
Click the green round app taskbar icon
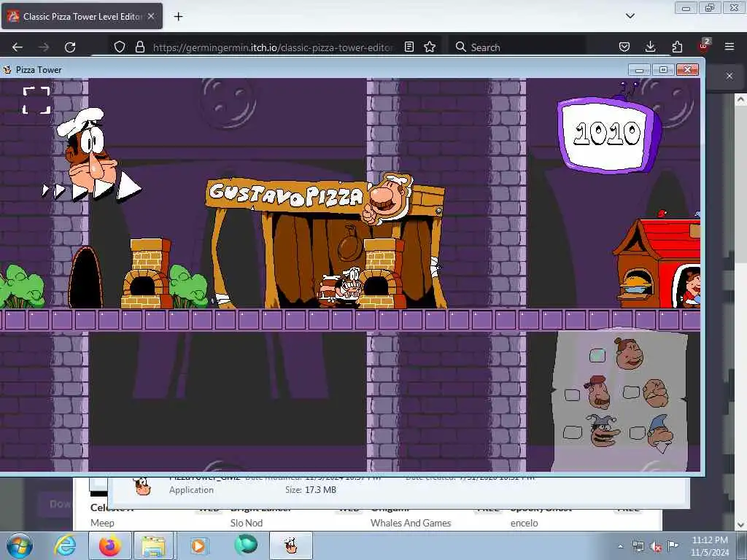[246, 545]
